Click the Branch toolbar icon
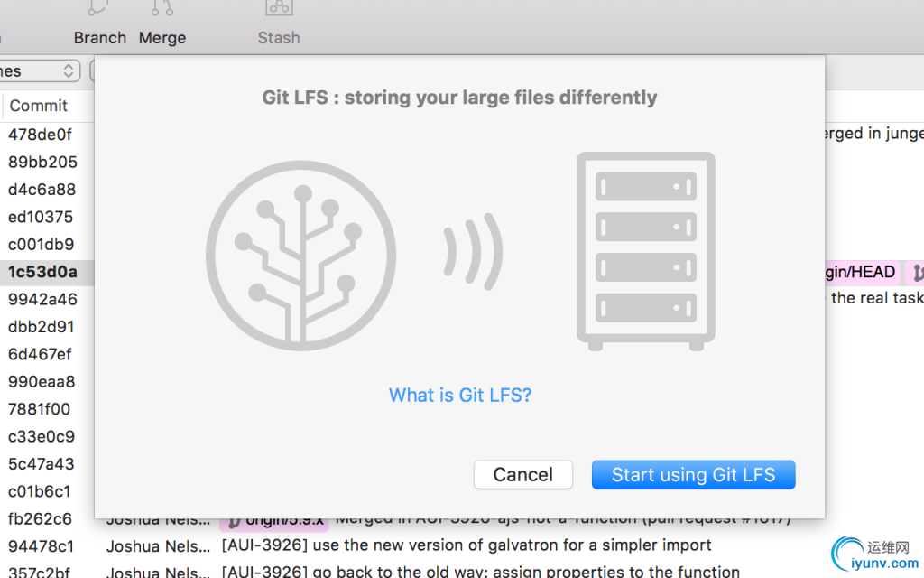The image size is (924, 578). 99,11
